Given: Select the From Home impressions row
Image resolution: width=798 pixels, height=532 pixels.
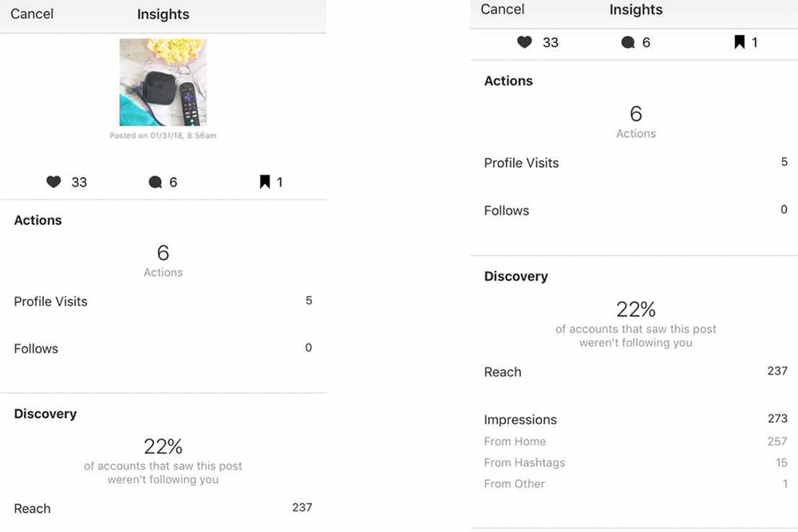Looking at the screenshot, I should point(636,441).
